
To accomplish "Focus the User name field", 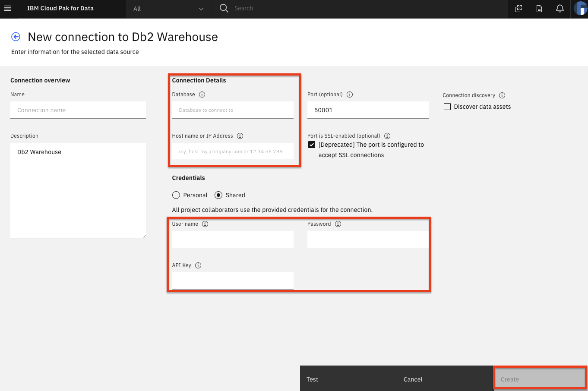I will [233, 240].
